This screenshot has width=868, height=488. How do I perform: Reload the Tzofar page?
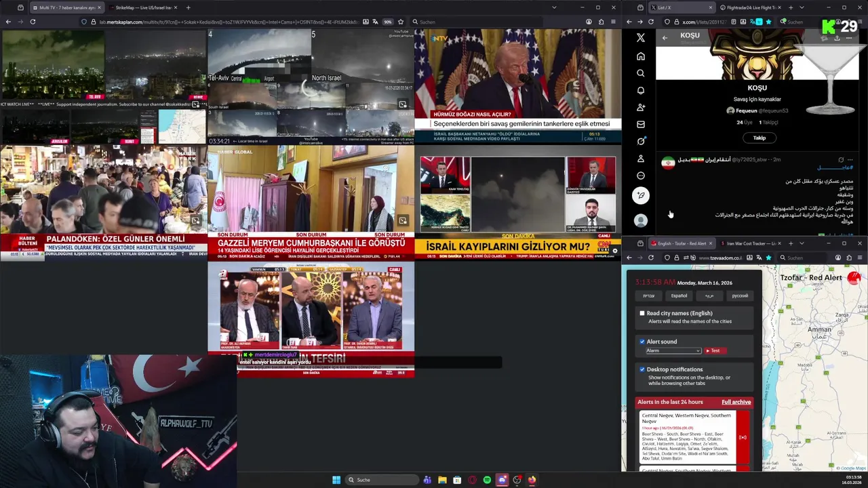[x=651, y=258]
